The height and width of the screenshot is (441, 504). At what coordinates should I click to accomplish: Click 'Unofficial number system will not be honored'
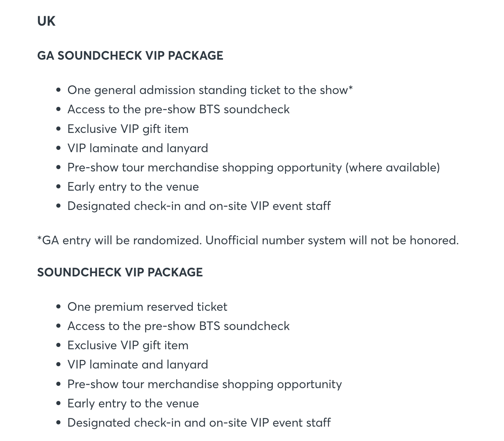click(x=332, y=241)
